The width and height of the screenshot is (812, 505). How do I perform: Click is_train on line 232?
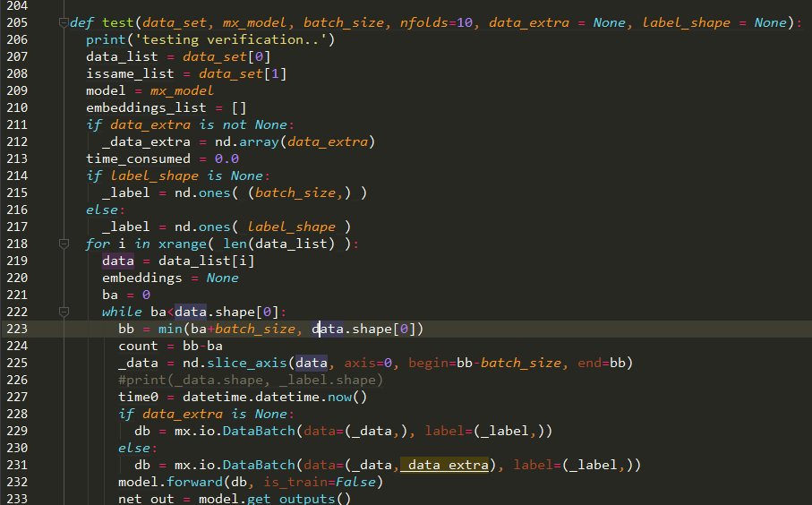[295, 483]
